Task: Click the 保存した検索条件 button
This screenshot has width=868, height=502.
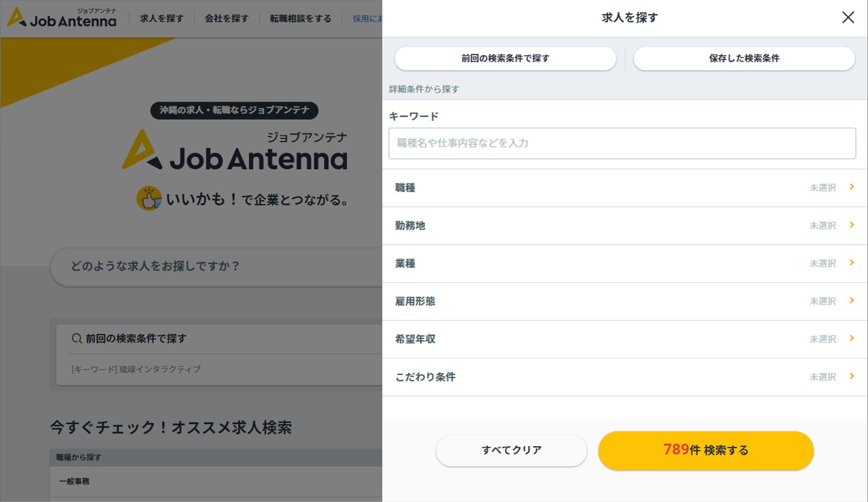Action: click(744, 59)
